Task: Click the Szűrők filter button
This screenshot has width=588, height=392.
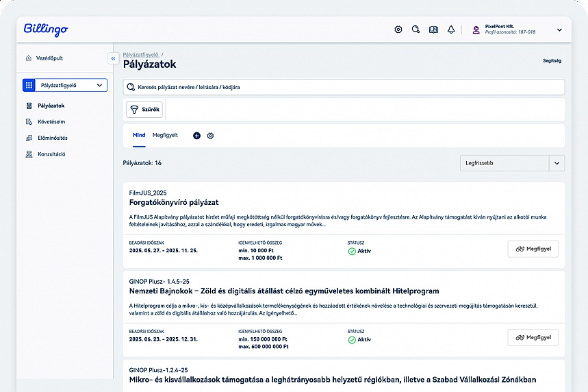Action: tap(144, 110)
